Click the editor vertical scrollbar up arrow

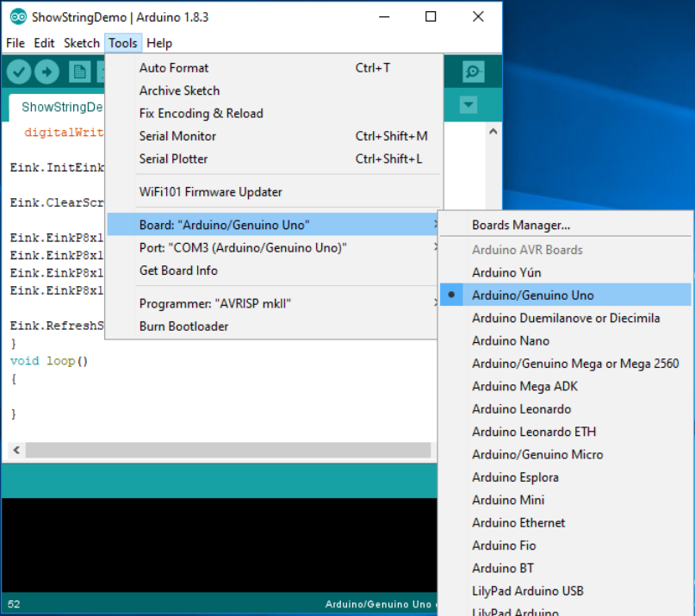pyautogui.click(x=493, y=131)
